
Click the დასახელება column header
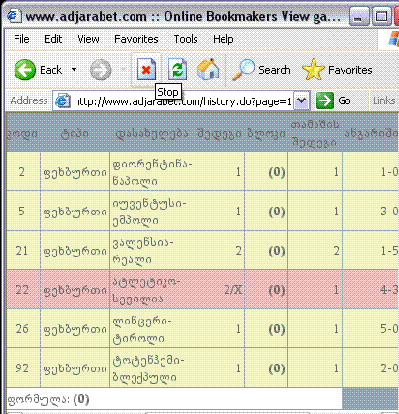tap(152, 134)
